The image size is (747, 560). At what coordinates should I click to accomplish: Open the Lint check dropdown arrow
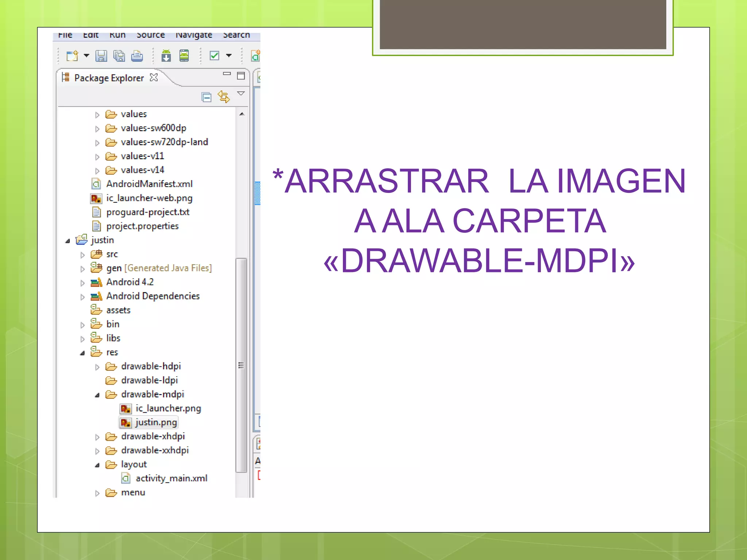point(229,56)
